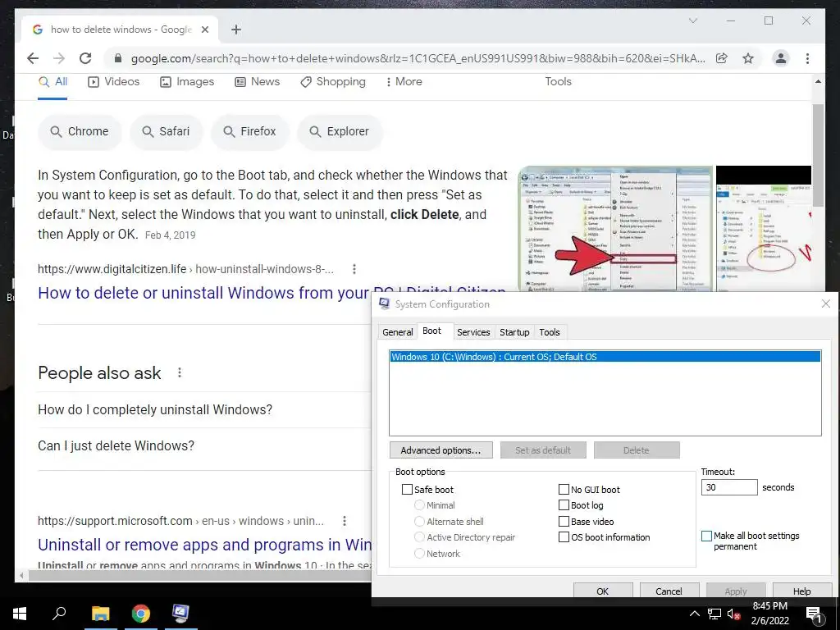Click the Explorer suggestion chip

[340, 131]
